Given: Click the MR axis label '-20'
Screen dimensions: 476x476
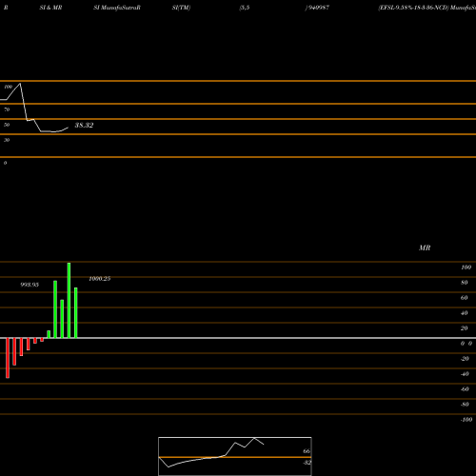Looking at the screenshot, I should (x=465, y=359).
